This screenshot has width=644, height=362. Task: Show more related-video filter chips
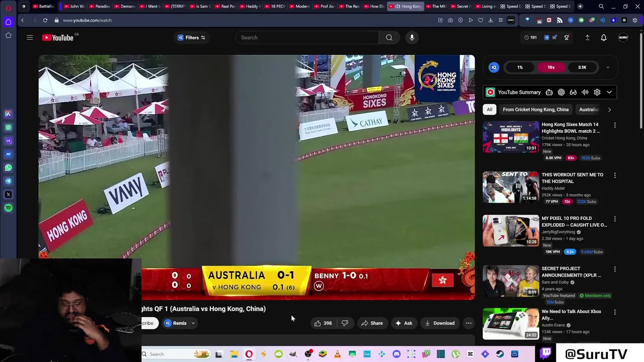click(x=609, y=110)
